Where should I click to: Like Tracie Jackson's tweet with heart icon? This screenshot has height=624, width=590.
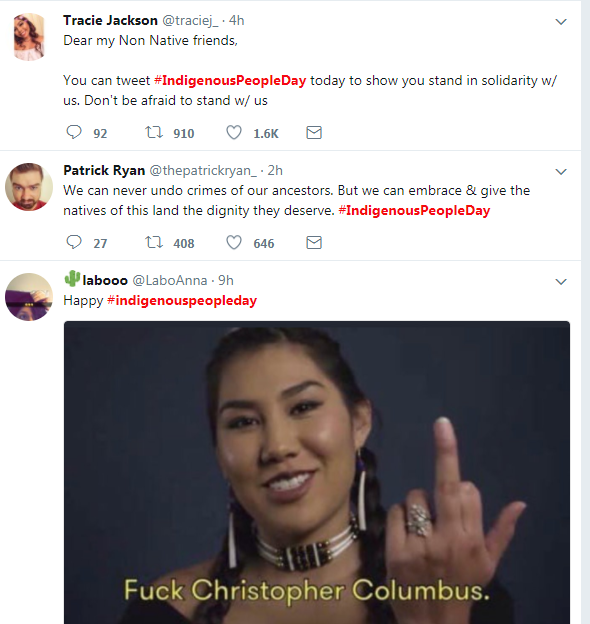pos(234,133)
